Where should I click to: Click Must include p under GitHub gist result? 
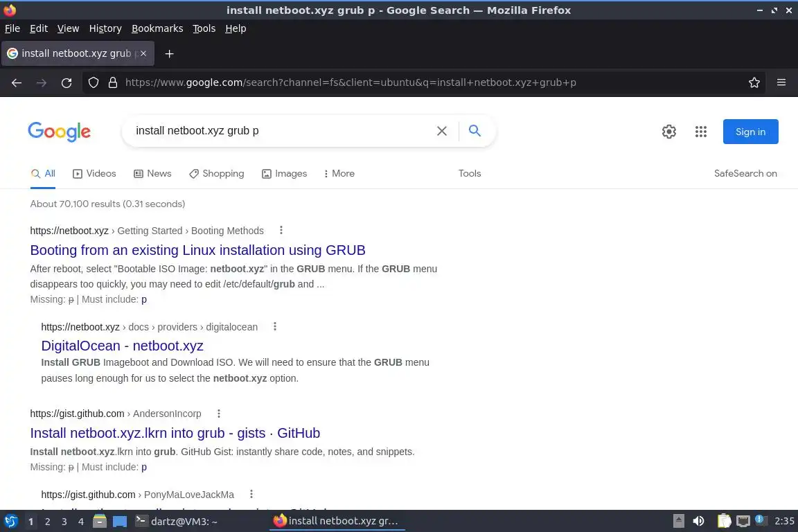[144, 467]
